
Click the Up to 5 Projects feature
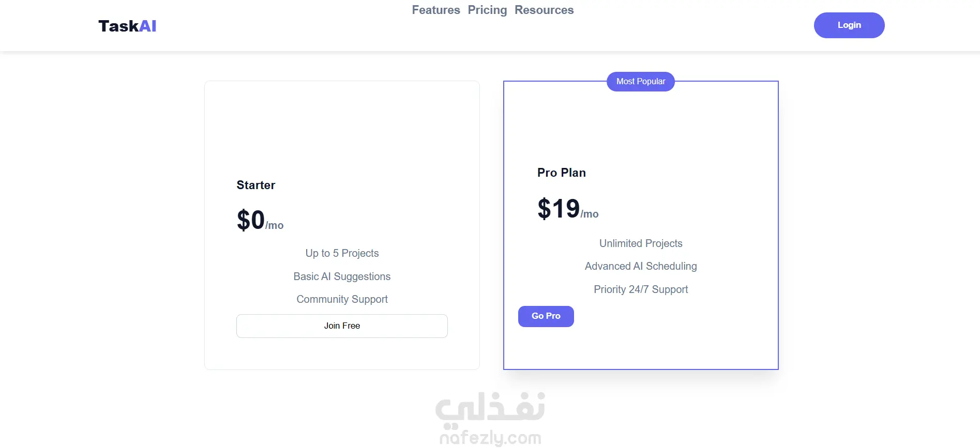pyautogui.click(x=342, y=253)
